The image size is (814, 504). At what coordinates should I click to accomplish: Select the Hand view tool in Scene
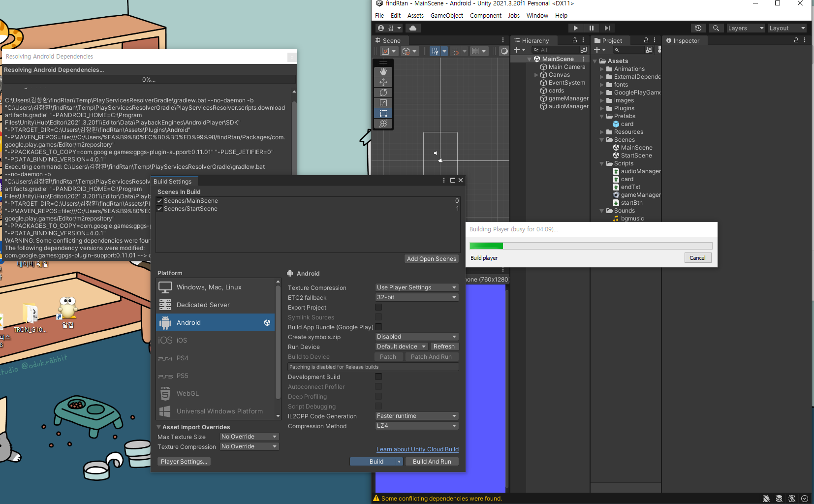[383, 72]
